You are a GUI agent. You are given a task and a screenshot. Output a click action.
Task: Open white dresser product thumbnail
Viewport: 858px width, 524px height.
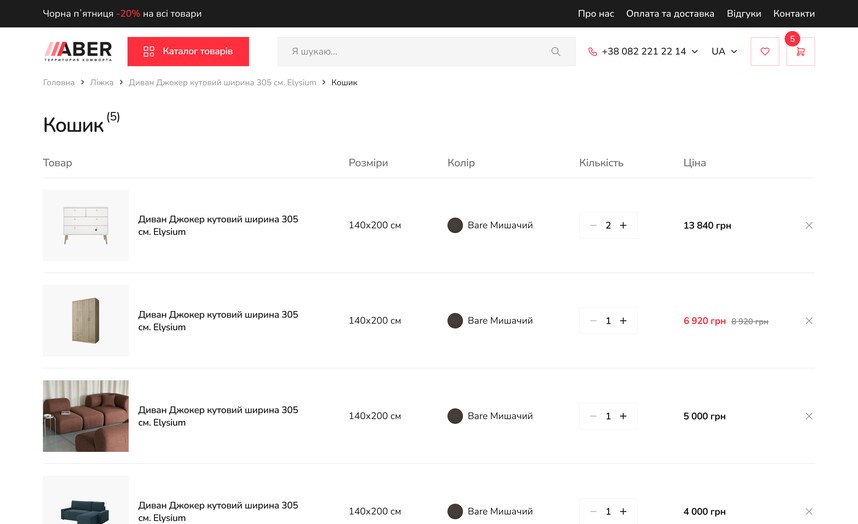(x=86, y=225)
